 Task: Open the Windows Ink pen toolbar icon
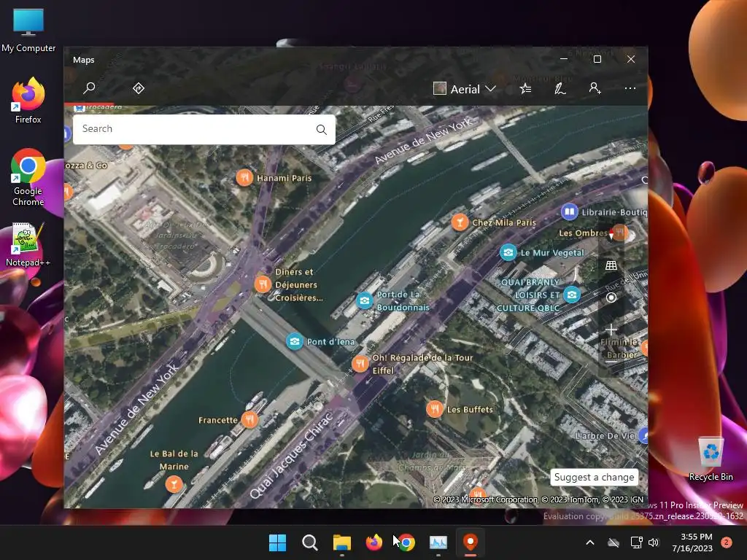560,88
